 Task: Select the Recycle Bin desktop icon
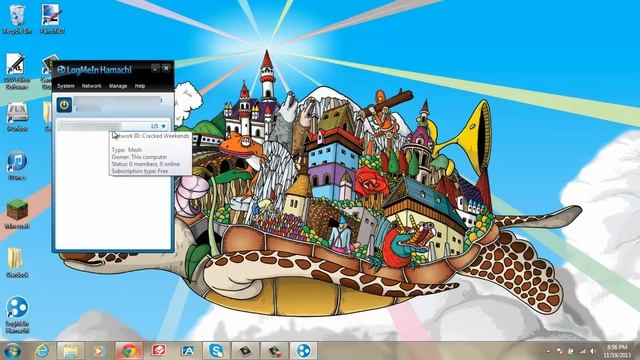[x=17, y=19]
